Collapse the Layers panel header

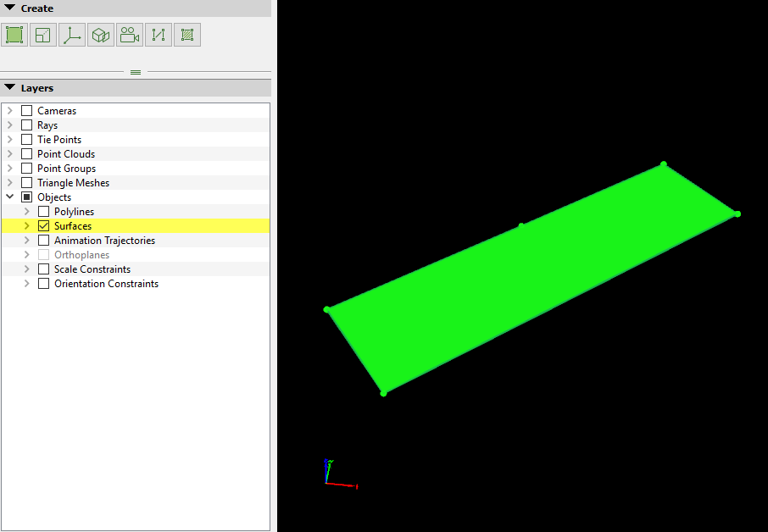tap(9, 87)
